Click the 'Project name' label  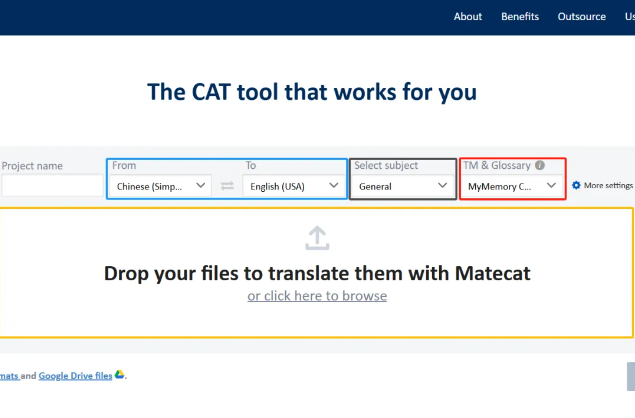tap(32, 166)
